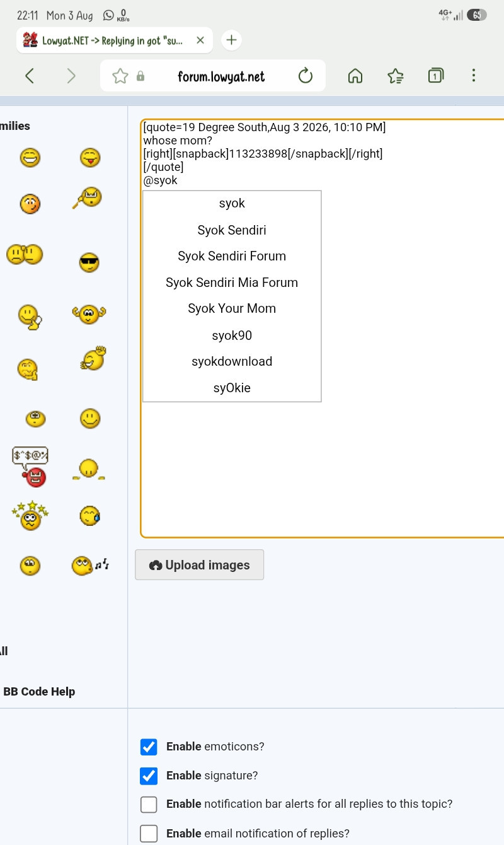Screen dimensions: 504x845
Task: Enable email notification of replies
Action: click(x=149, y=834)
